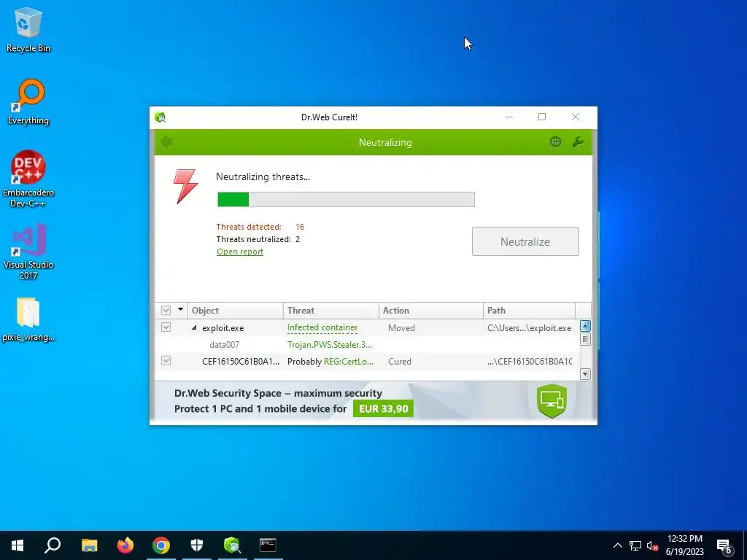Maximize the Dr.Web CureIt window
Image resolution: width=747 pixels, height=560 pixels.
(x=542, y=117)
